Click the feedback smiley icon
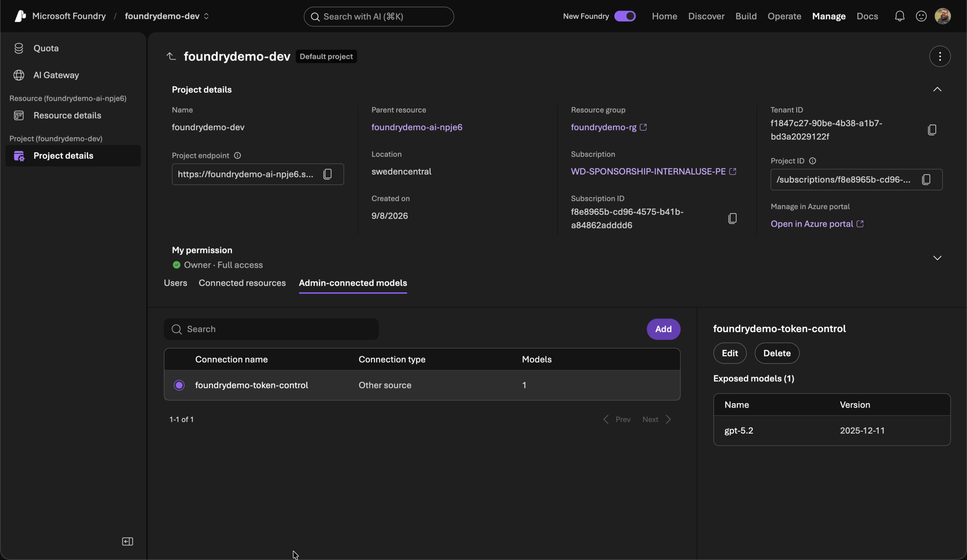 (921, 16)
